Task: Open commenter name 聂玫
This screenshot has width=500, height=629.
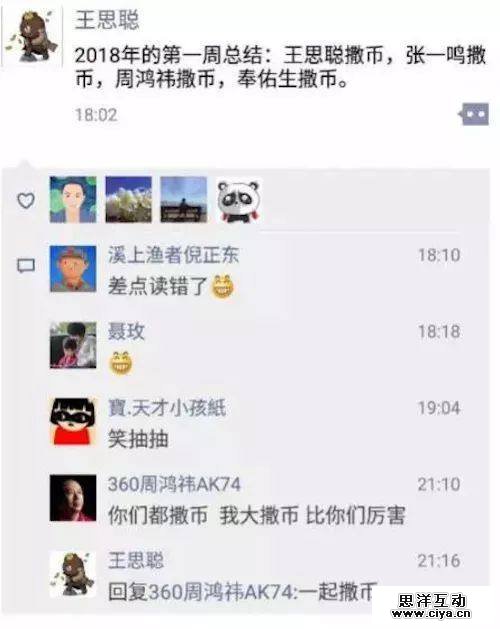Action: click(126, 331)
